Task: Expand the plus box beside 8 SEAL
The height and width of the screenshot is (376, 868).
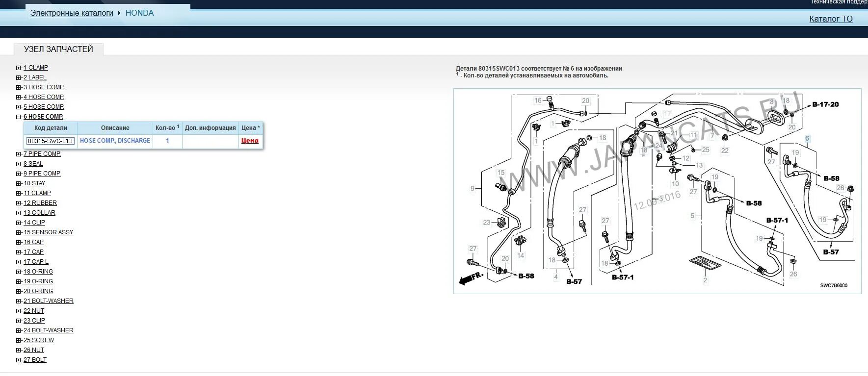Action: click(19, 164)
